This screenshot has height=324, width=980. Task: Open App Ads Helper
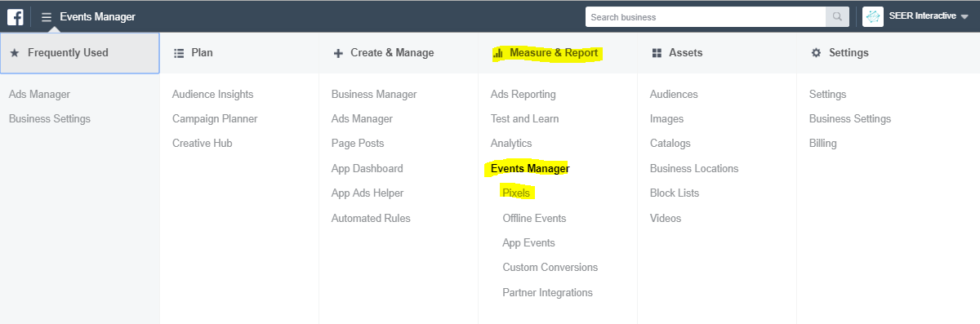point(367,193)
